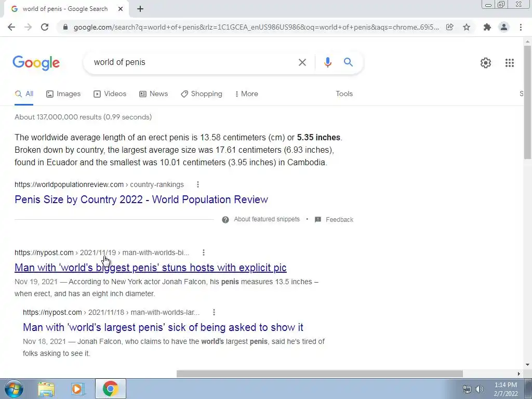Open the Extensions puzzle icon
This screenshot has height=399, width=532.
point(487,27)
